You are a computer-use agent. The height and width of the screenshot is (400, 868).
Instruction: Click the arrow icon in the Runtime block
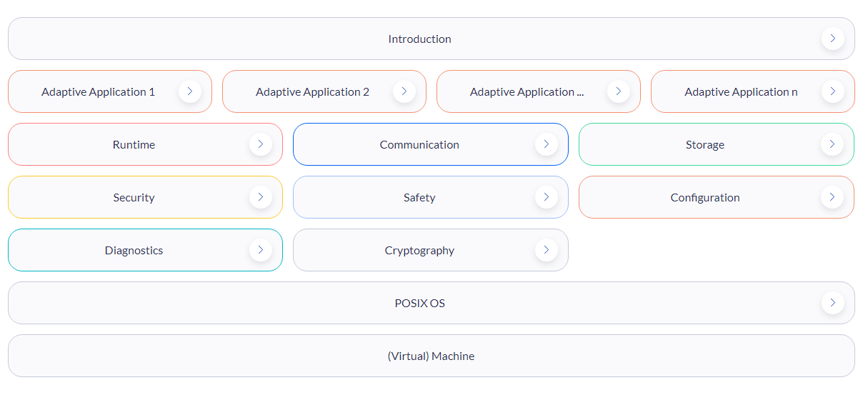click(x=260, y=144)
